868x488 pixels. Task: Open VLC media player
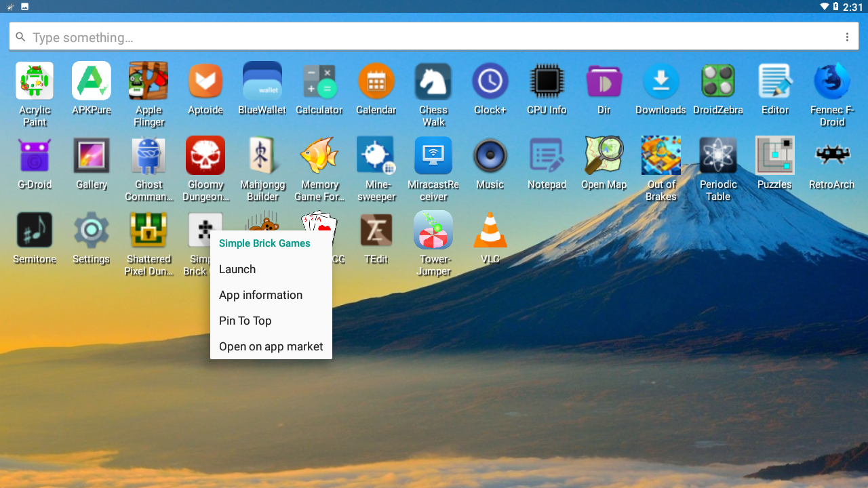click(490, 230)
